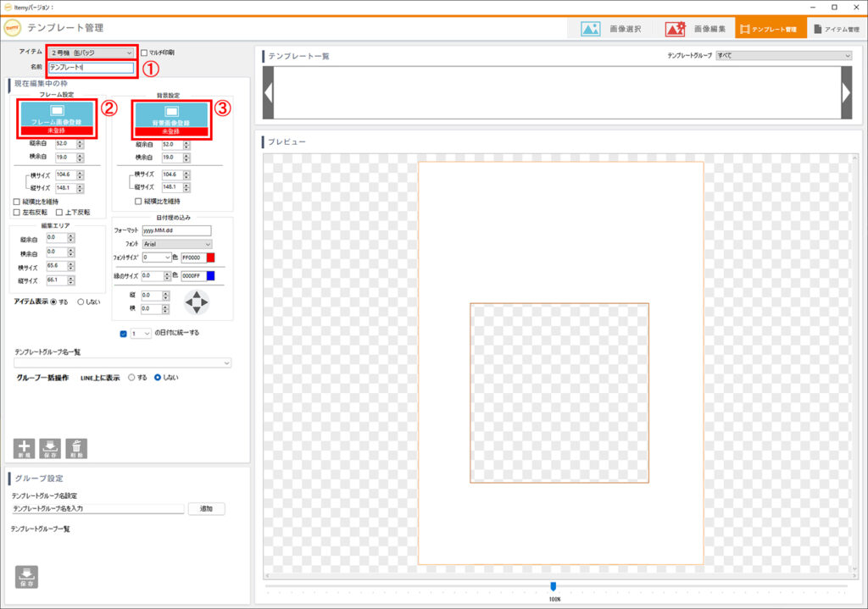Check the 左右反転 checkbox
The image size is (868, 609).
click(17, 212)
